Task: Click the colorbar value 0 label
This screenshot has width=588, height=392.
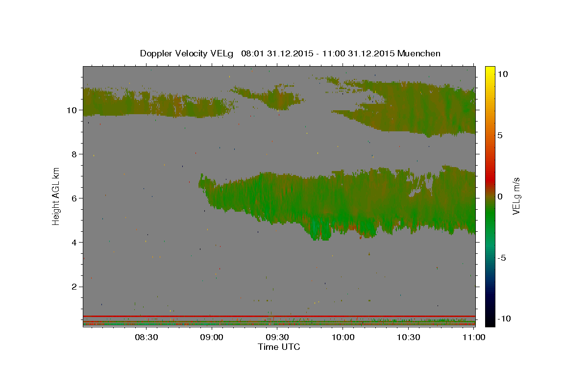Action: point(500,196)
